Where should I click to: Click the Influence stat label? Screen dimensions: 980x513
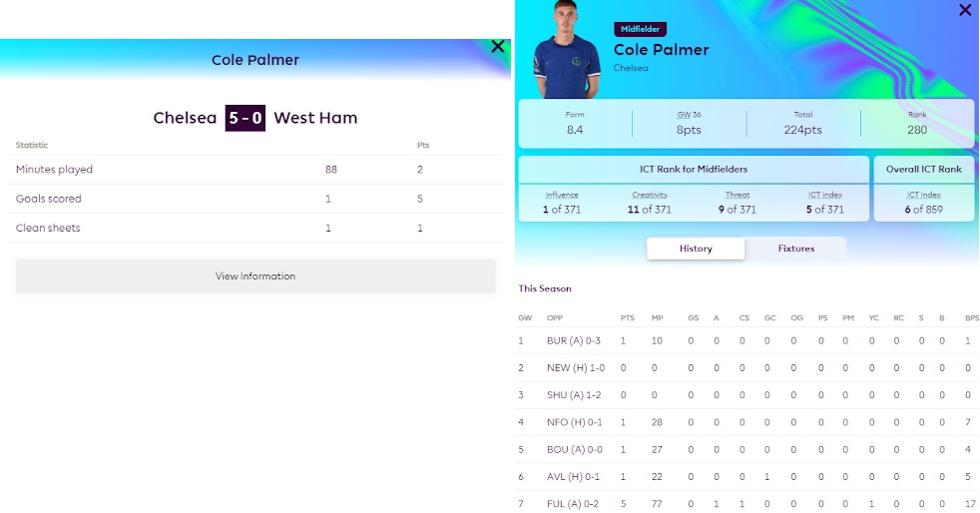pos(561,195)
